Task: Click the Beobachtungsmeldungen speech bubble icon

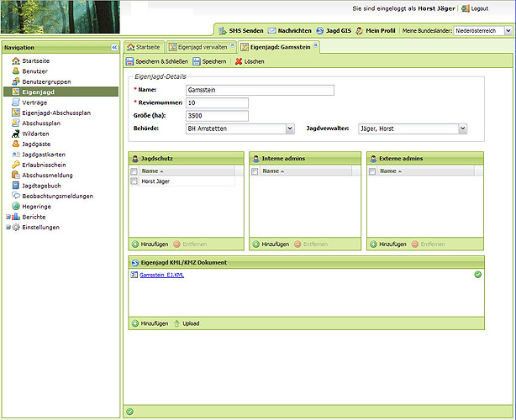Action: [16, 196]
